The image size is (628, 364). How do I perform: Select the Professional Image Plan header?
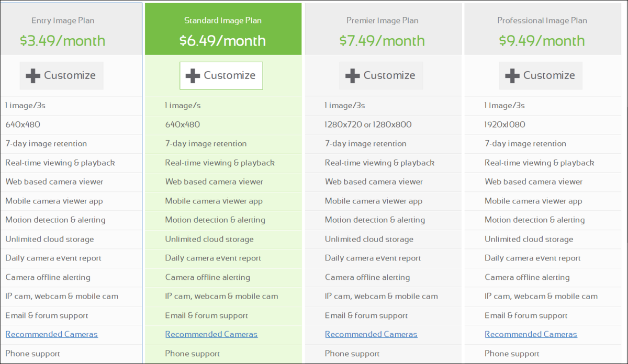coord(543,29)
